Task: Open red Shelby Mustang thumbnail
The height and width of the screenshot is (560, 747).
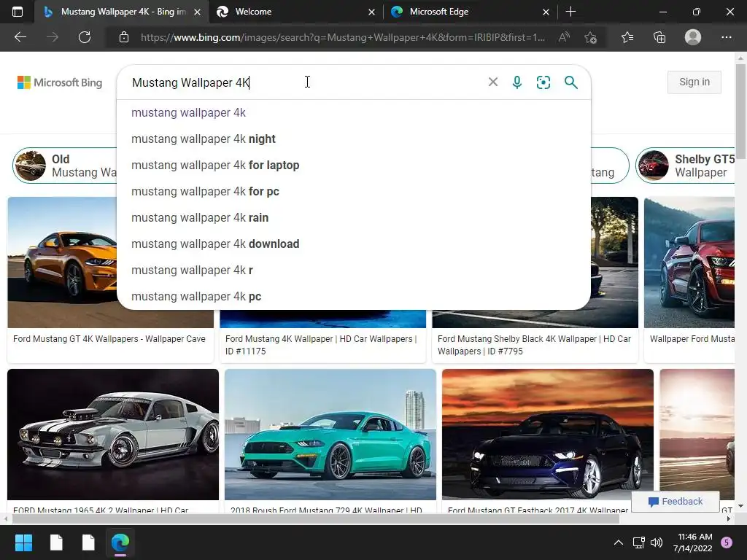Action: (x=689, y=262)
